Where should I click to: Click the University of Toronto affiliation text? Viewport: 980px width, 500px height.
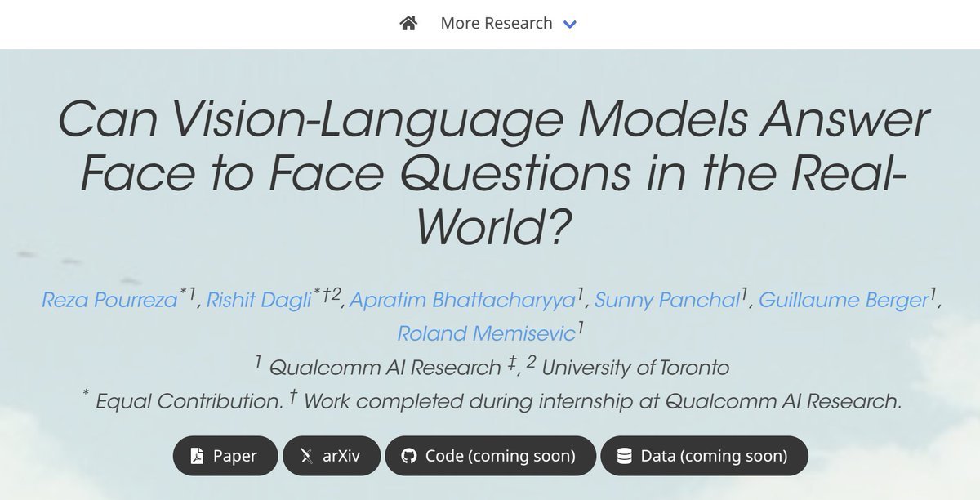(x=635, y=367)
